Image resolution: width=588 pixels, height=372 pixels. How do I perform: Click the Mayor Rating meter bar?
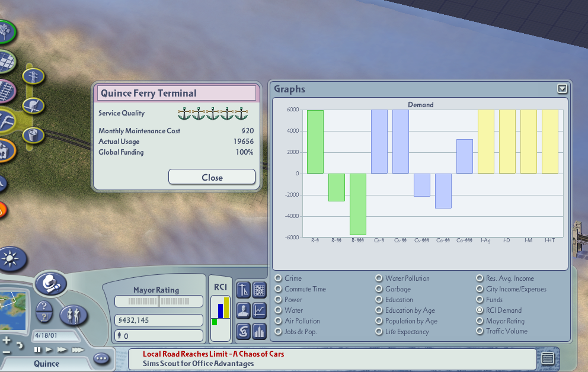pos(159,301)
